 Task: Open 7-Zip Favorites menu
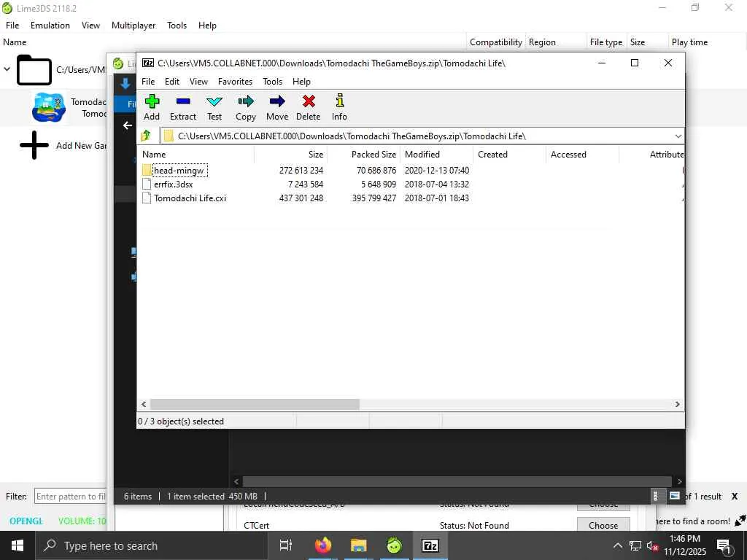point(236,82)
